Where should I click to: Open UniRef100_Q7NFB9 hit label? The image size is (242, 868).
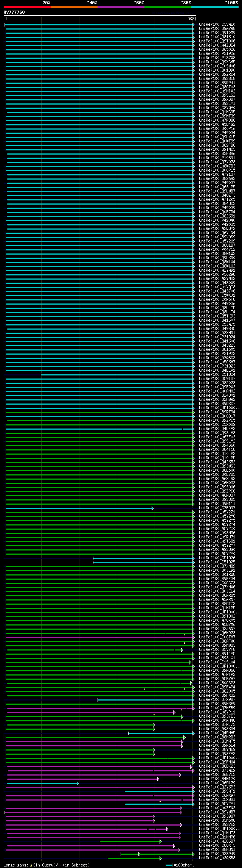click(x=217, y=708)
